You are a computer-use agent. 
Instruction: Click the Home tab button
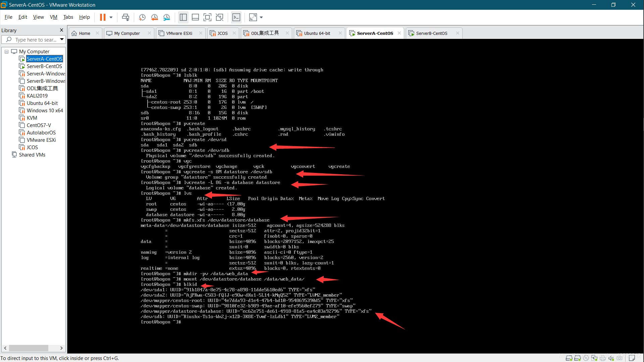[x=85, y=33]
